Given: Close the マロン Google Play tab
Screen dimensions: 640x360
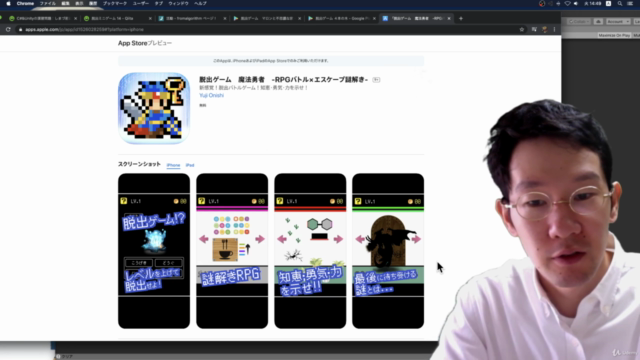Looking at the screenshot, I should 300,18.
